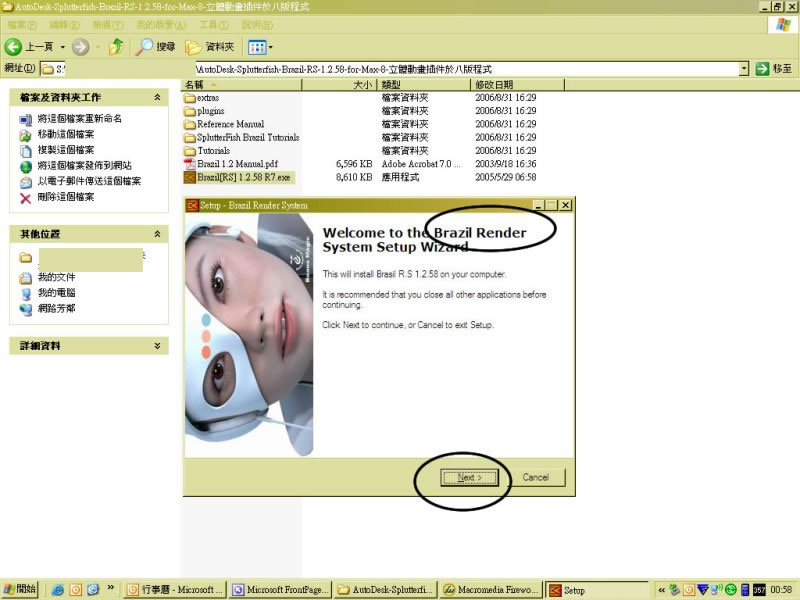Open the 我的最愛(A) menu
The height and width of the screenshot is (600, 800).
tap(161, 24)
